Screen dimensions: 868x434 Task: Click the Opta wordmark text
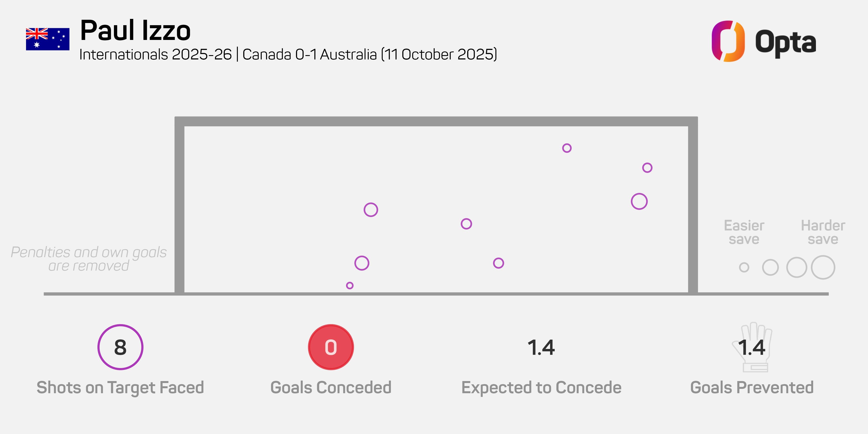786,43
